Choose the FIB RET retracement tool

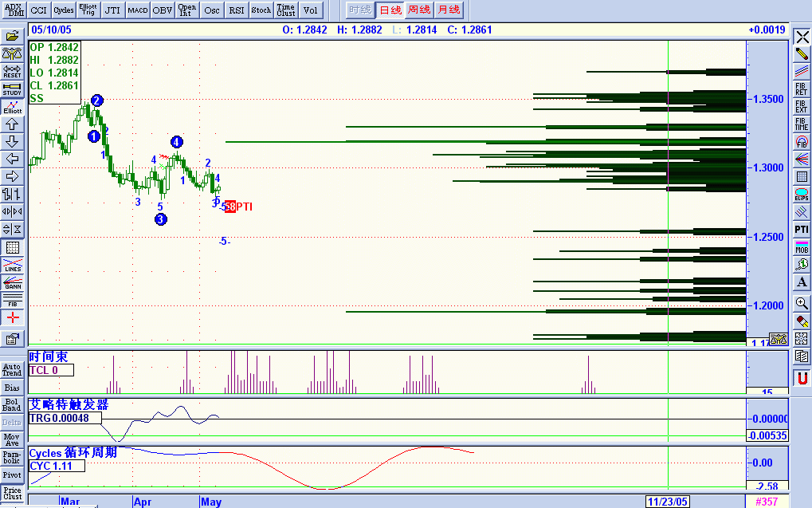[x=802, y=89]
